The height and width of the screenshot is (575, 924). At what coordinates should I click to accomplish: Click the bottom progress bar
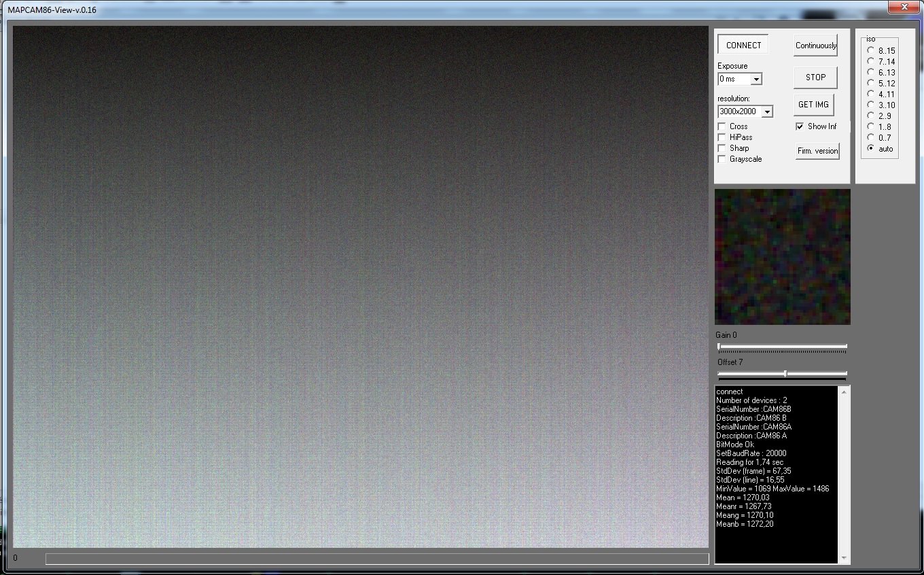point(377,559)
